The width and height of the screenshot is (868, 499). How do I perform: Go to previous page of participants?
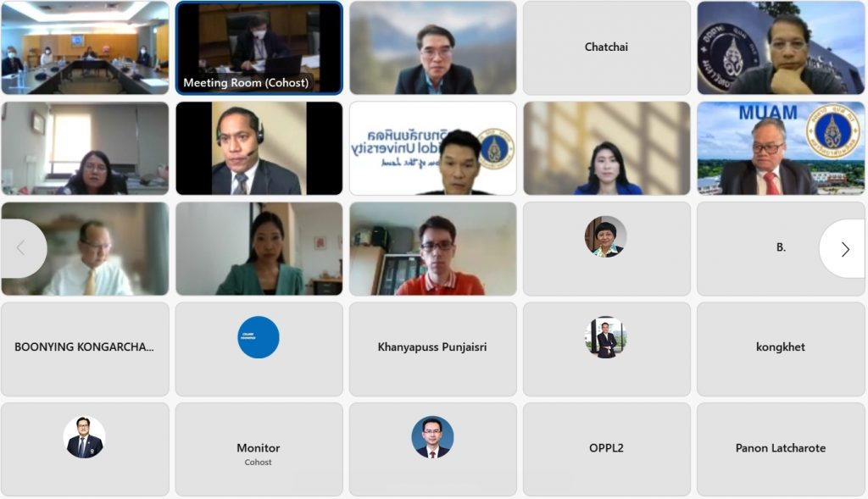(23, 249)
